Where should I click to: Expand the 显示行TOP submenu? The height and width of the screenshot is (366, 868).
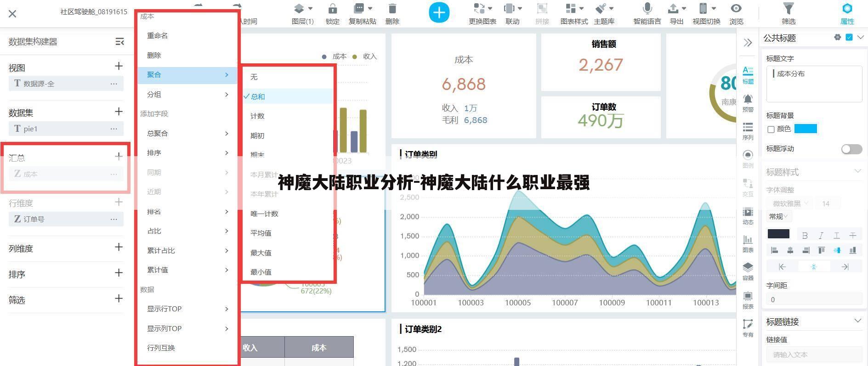(187, 309)
